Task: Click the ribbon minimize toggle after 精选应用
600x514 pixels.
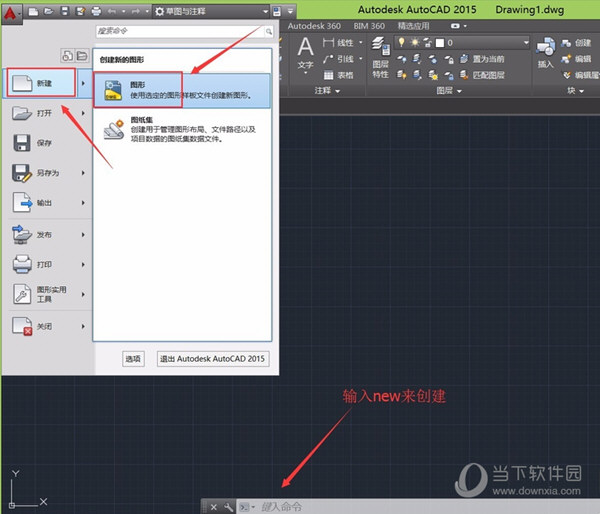Action: [x=455, y=26]
